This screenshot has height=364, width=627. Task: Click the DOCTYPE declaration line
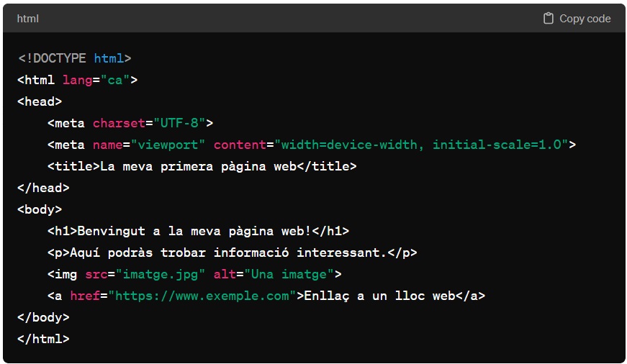pyautogui.click(x=74, y=58)
